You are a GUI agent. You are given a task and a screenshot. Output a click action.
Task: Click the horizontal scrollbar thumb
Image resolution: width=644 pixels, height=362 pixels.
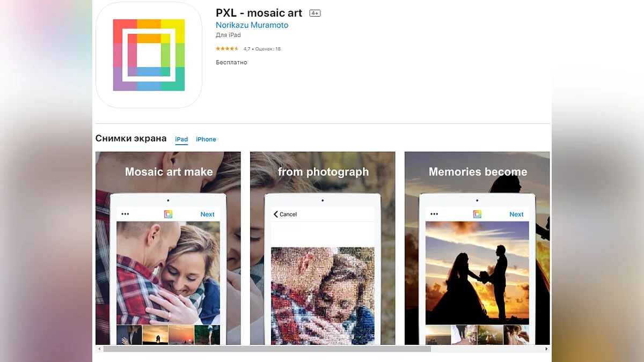267,349
